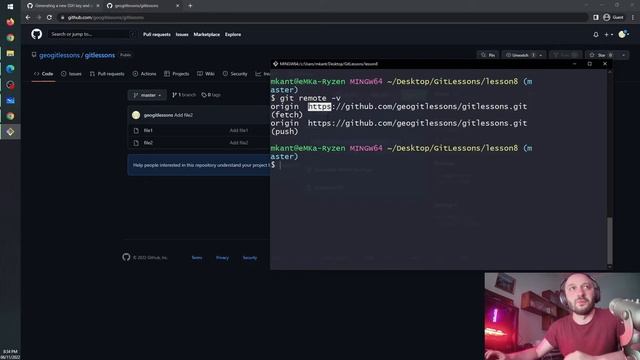Open the browser three-dot menu
The width and height of the screenshot is (640, 360).
click(x=633, y=18)
